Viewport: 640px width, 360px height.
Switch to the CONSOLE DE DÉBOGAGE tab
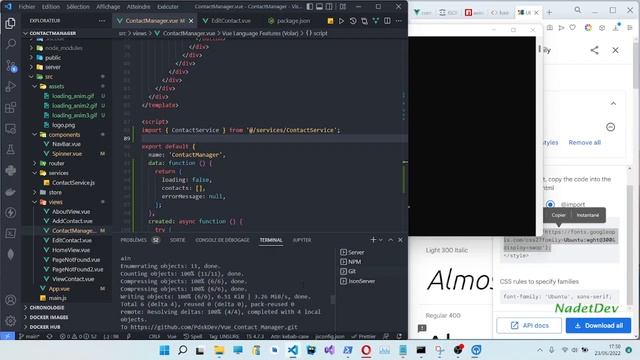click(222, 240)
